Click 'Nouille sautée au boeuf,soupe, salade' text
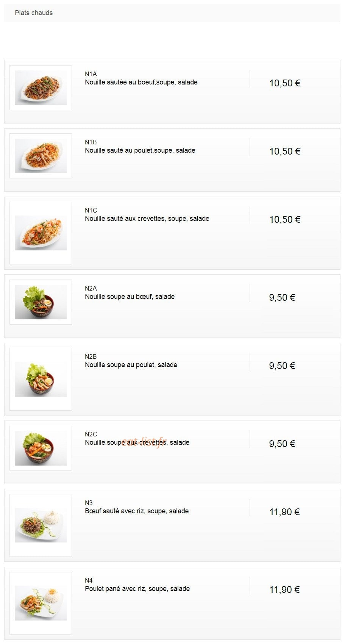 tap(141, 82)
